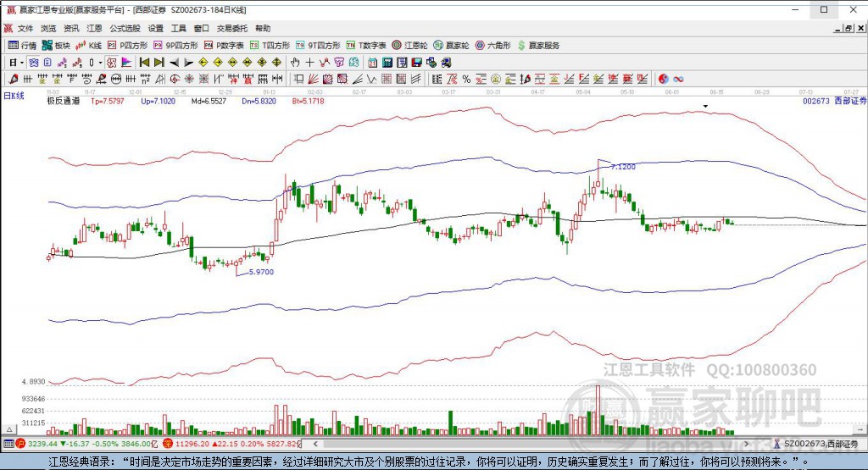The image size is (868, 470).
Task: Click the red-blue yin-yang icon
Action: [663, 79]
